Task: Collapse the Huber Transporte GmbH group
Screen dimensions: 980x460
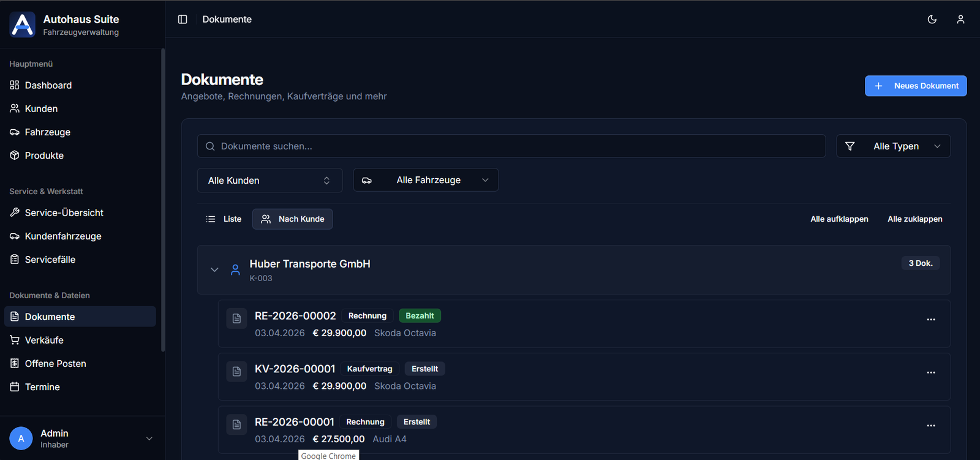Action: coord(214,270)
